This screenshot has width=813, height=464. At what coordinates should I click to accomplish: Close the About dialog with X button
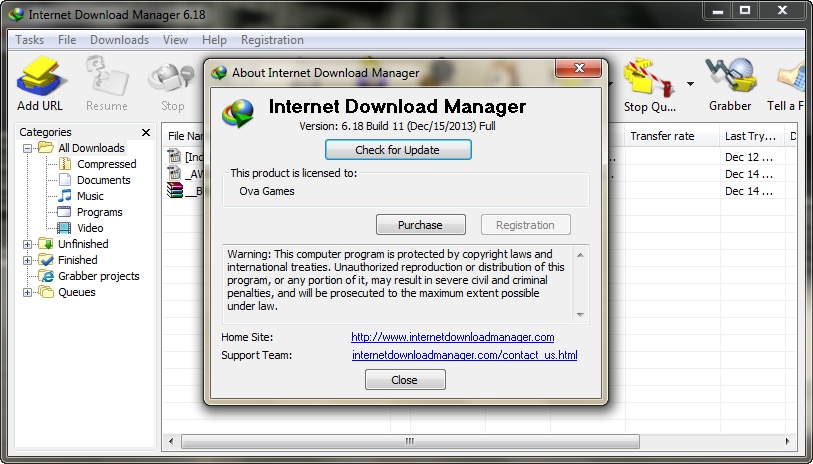click(x=579, y=68)
